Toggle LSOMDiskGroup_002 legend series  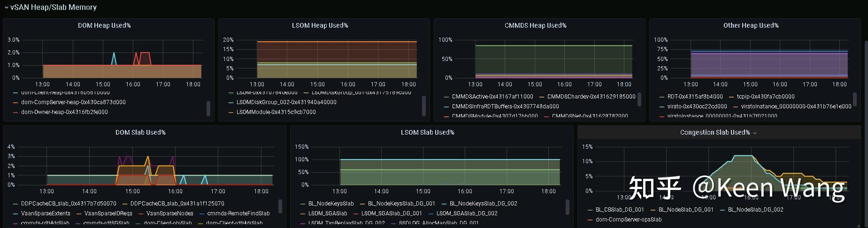[x=286, y=102]
